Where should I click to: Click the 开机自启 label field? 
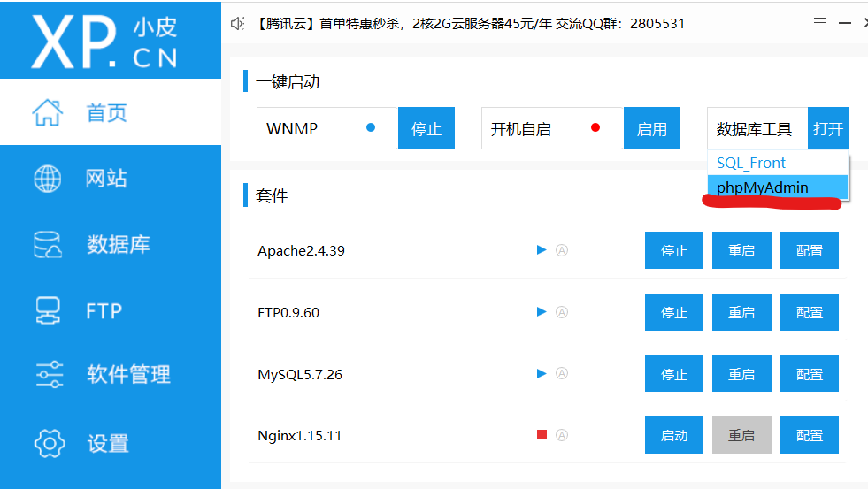[552, 128]
